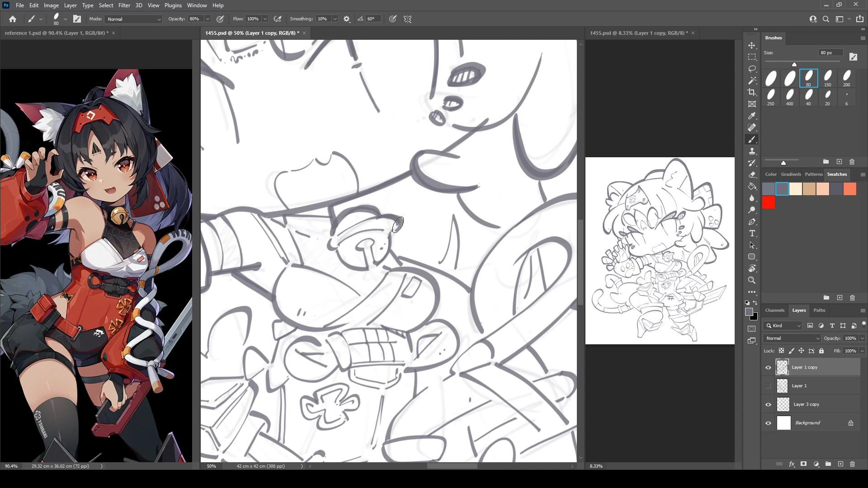Open the brush preset picker arrow
Image resolution: width=868 pixels, height=488 pixels.
coord(66,19)
